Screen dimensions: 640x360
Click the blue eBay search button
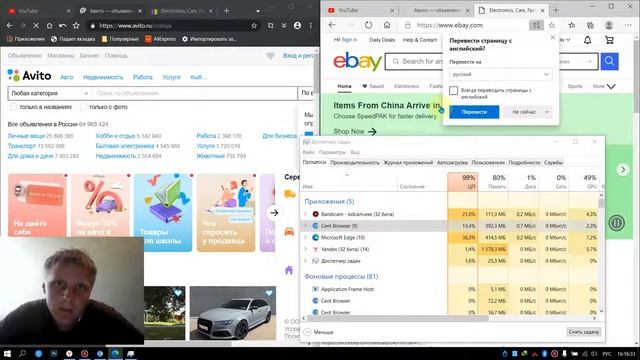click(609, 61)
